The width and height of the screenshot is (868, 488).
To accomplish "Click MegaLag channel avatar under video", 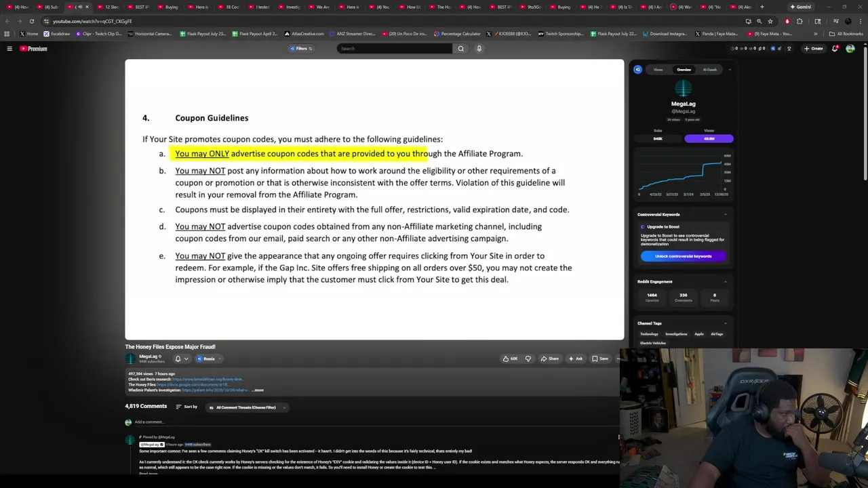I will tap(130, 359).
